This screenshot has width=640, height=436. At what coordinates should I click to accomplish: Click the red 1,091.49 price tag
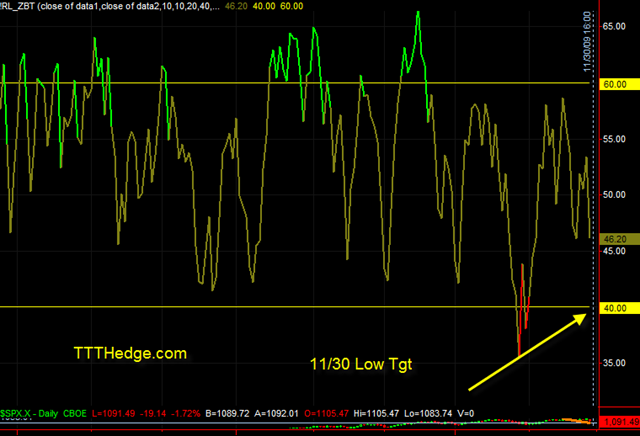point(620,422)
